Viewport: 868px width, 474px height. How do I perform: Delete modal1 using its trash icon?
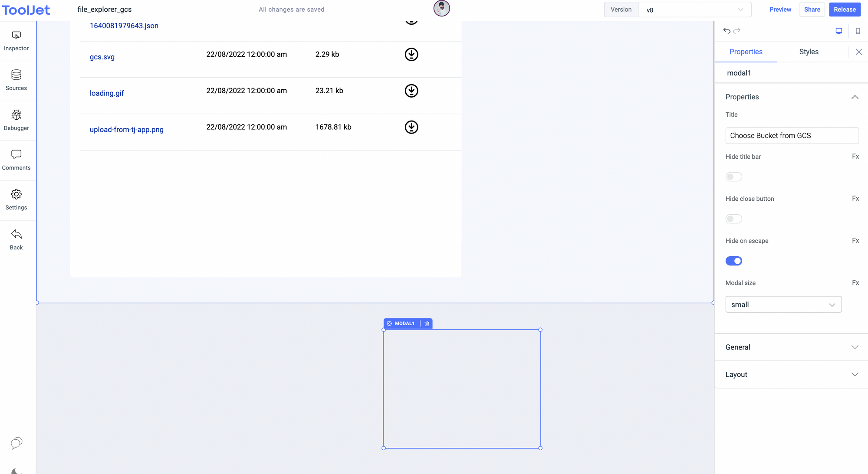click(427, 324)
